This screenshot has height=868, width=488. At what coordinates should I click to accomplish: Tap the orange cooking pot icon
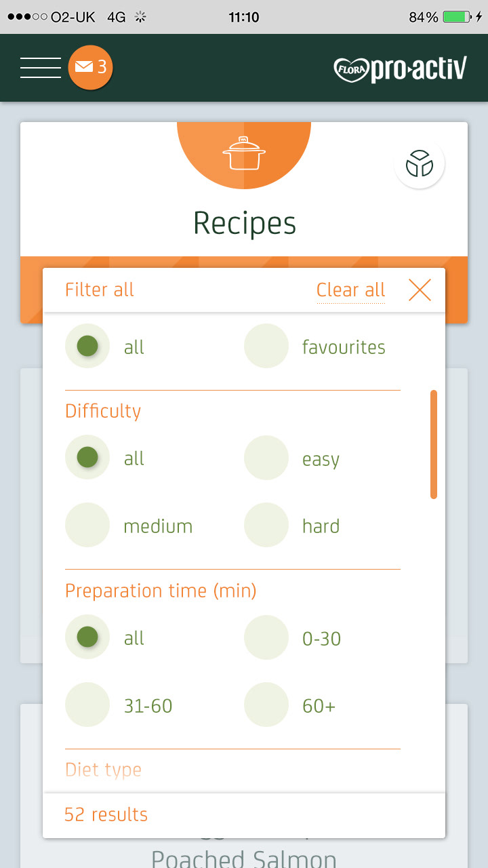(244, 154)
